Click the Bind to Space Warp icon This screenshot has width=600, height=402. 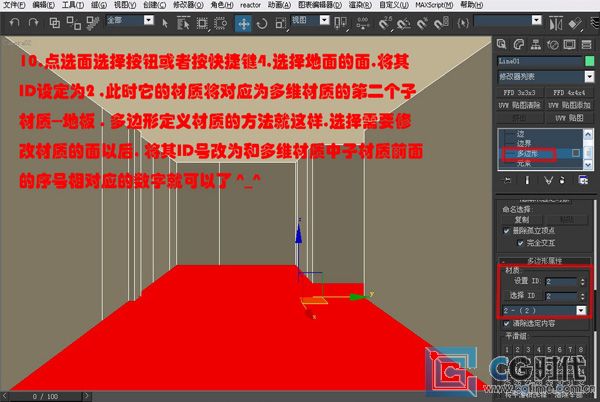pos(92,23)
